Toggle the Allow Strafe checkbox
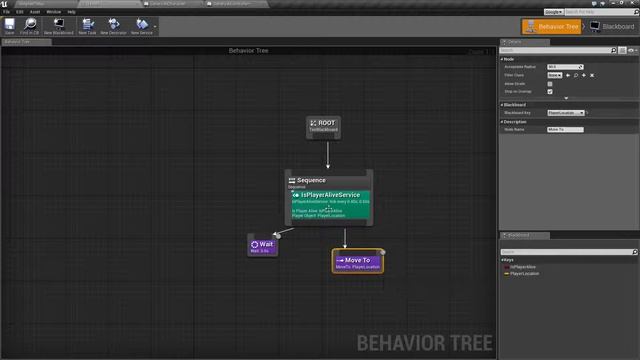Screen dimensions: 640x360 click(550, 84)
